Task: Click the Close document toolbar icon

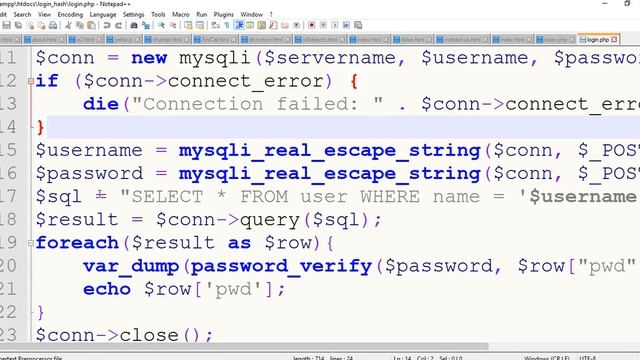Action: [30, 25]
